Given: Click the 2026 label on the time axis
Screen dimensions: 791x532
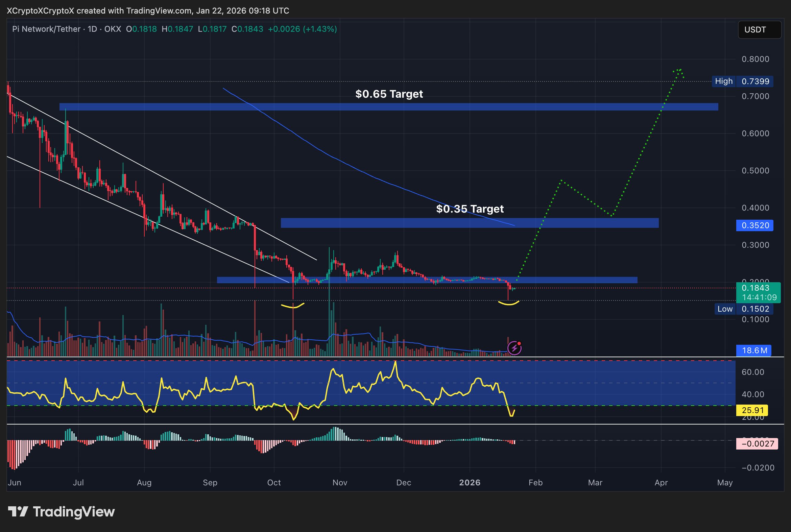Looking at the screenshot, I should [x=470, y=482].
